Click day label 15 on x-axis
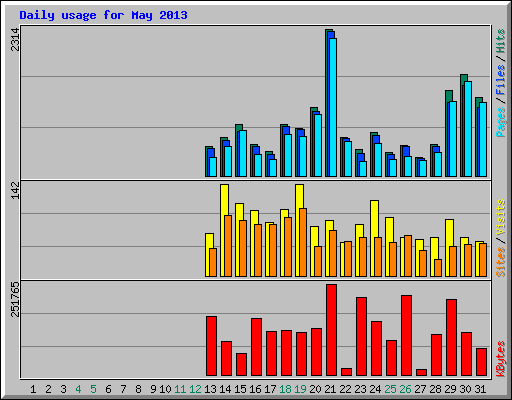Screen dimensions: 512x400 240,389
